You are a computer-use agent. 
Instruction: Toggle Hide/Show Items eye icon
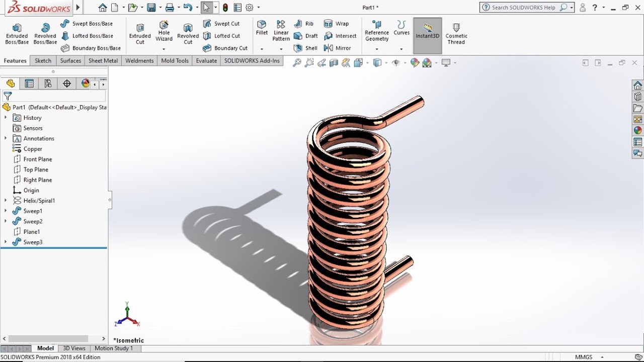(x=395, y=63)
